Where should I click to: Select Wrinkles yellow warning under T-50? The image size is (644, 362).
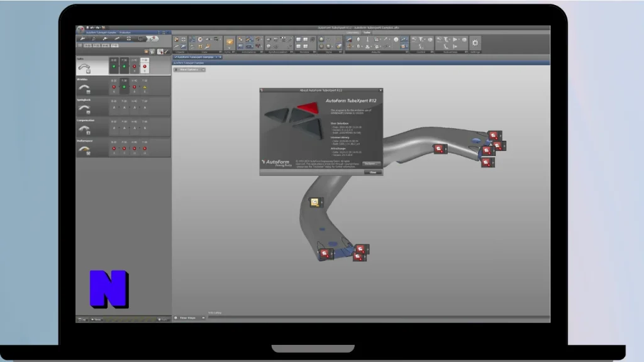[x=145, y=87]
